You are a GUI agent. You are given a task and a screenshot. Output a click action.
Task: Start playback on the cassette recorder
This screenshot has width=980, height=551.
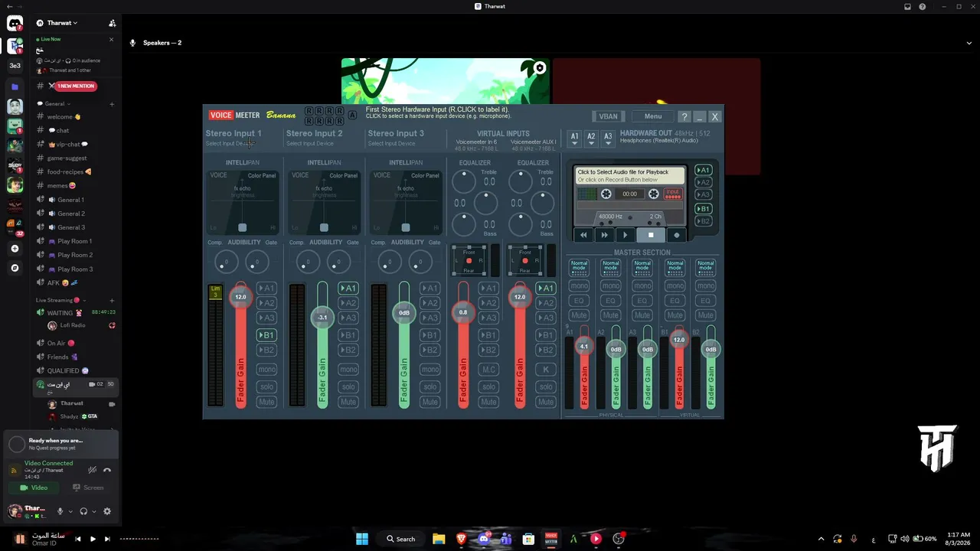coord(625,235)
